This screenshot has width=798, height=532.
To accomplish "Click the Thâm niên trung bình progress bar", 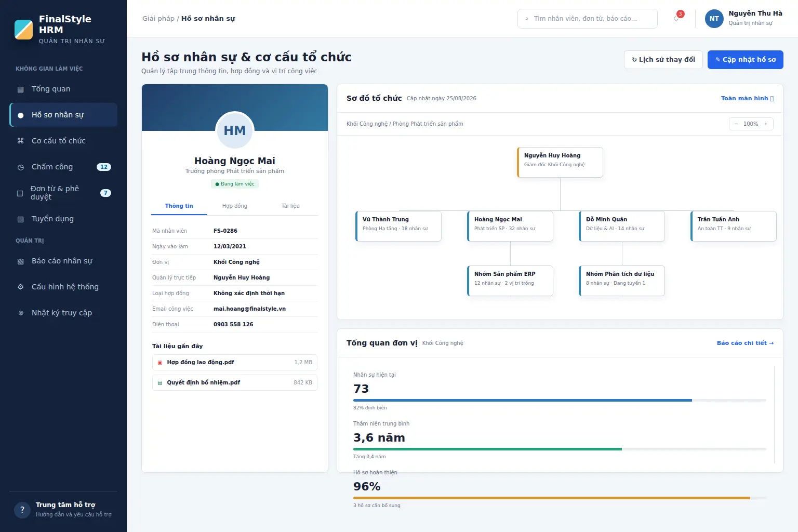I will [560, 449].
